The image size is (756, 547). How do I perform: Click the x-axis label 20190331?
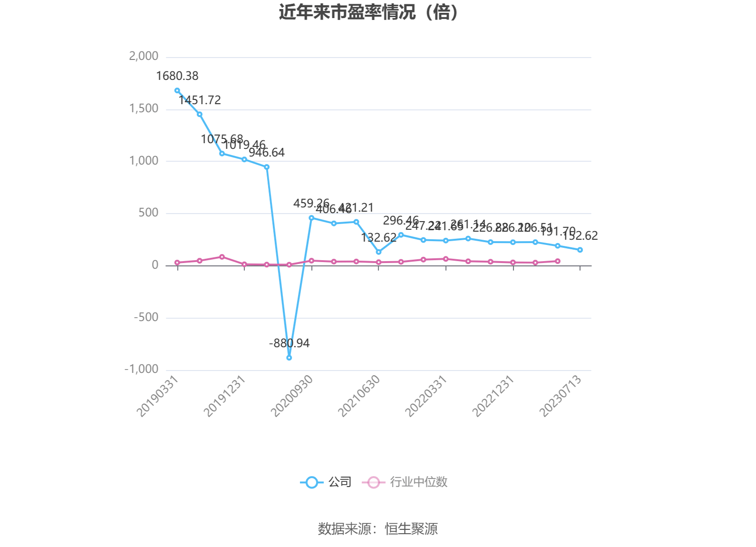(158, 396)
